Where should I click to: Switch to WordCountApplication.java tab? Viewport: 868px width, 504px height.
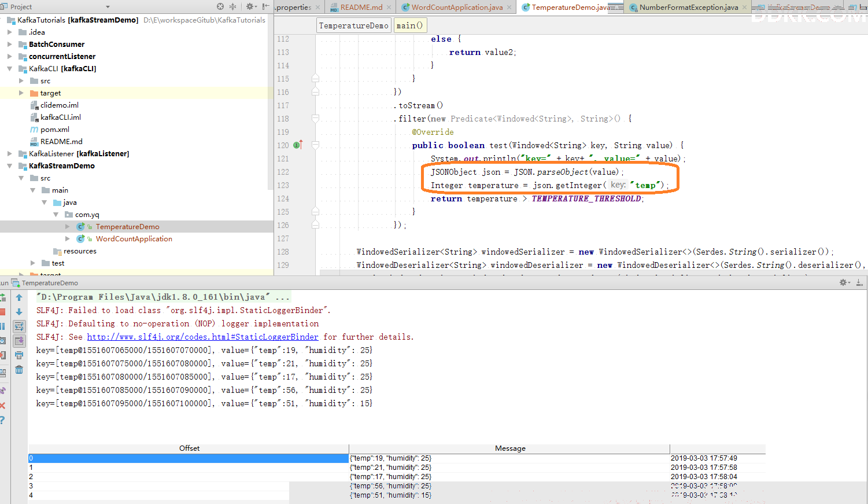(457, 7)
